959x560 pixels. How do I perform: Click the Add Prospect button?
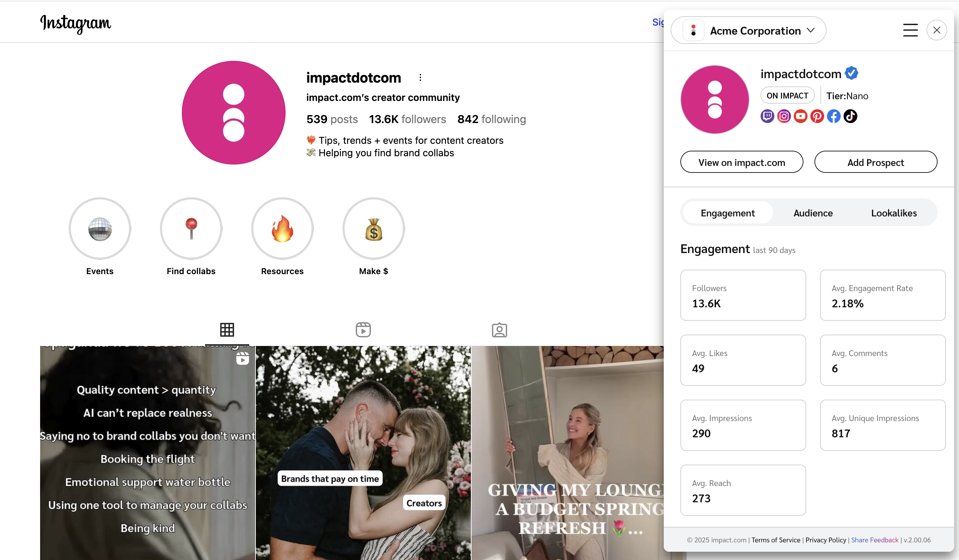point(875,162)
